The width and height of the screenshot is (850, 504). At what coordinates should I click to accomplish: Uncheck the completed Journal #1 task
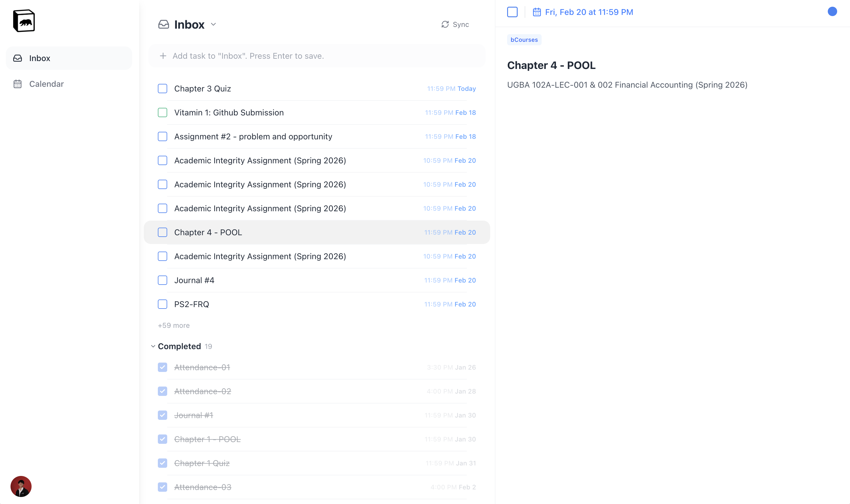click(163, 415)
